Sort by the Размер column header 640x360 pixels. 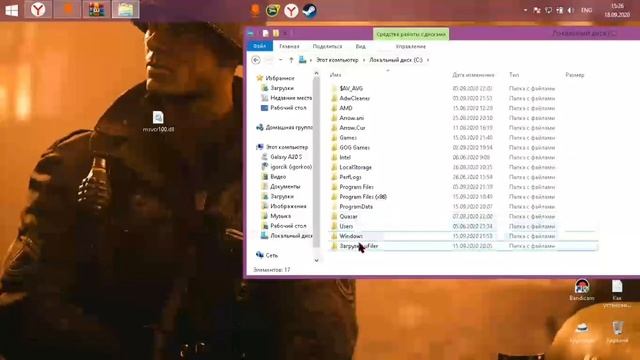pos(575,75)
